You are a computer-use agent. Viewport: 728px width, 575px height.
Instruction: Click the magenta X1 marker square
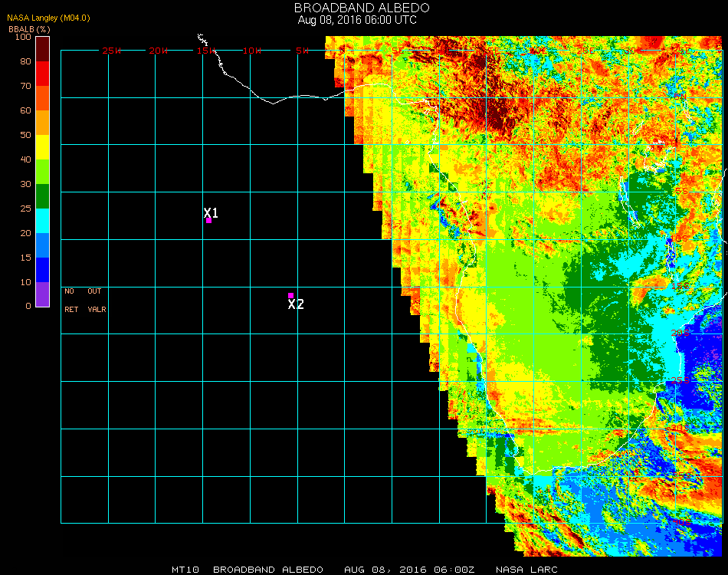[209, 221]
